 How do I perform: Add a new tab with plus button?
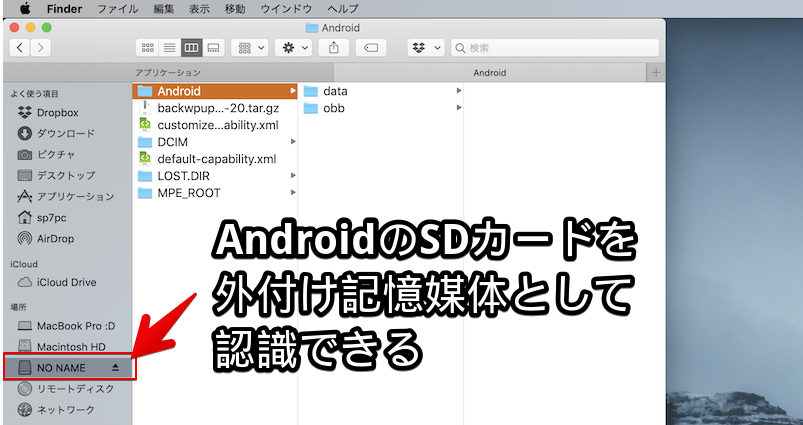pos(656,73)
